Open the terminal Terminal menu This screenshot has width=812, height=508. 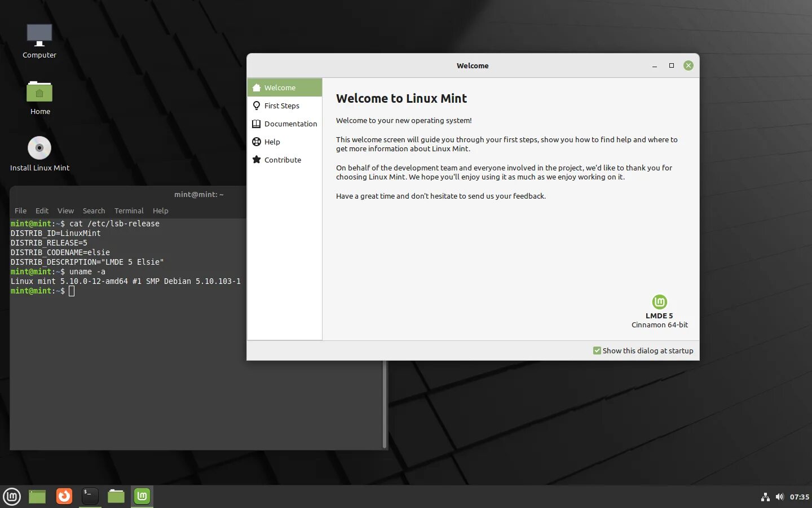[x=129, y=211]
